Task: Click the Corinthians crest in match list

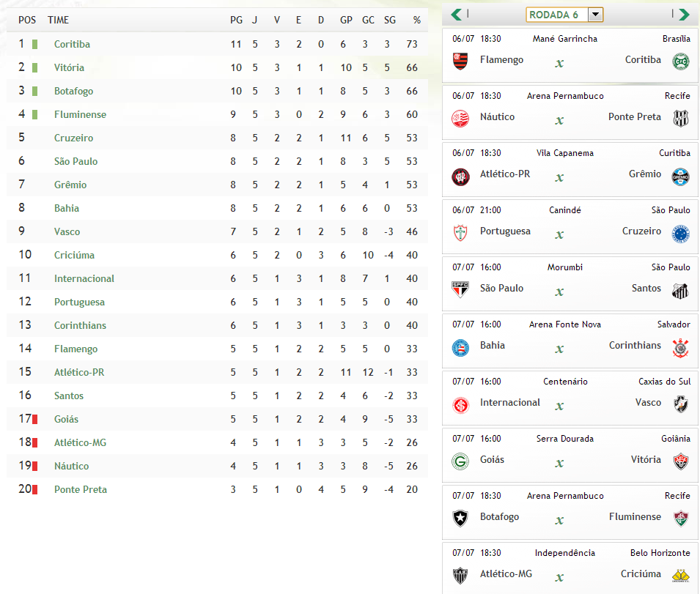Action: 681,347
